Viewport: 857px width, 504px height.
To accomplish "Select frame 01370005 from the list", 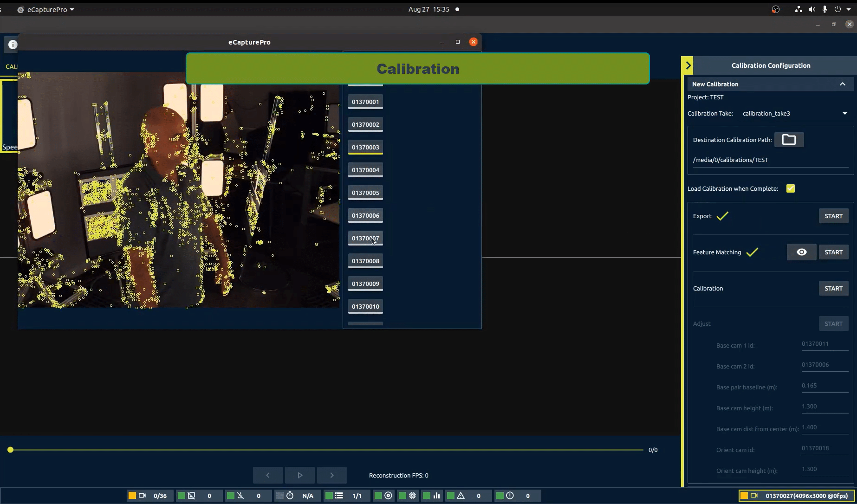I will coord(365,192).
